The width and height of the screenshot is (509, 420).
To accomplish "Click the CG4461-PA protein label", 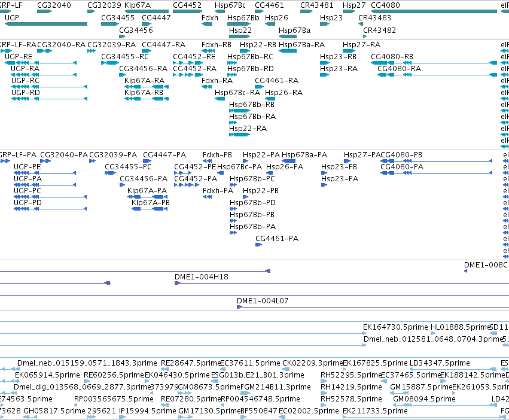I will 277,239.
